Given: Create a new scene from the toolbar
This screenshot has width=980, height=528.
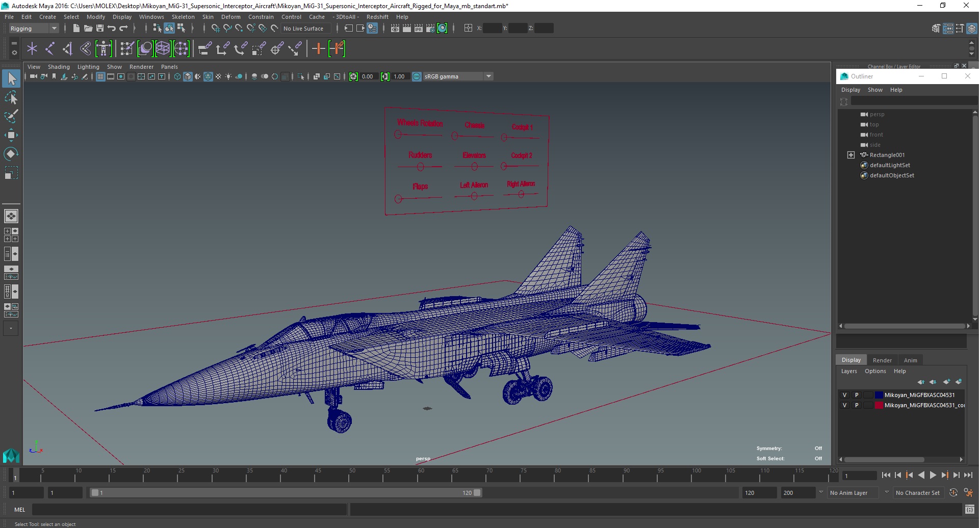Looking at the screenshot, I should point(76,29).
